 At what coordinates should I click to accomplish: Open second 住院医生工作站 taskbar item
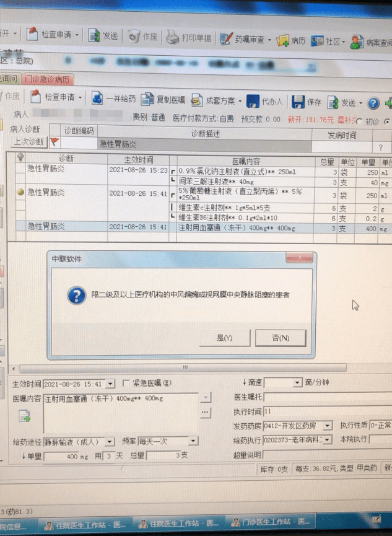coord(178,524)
